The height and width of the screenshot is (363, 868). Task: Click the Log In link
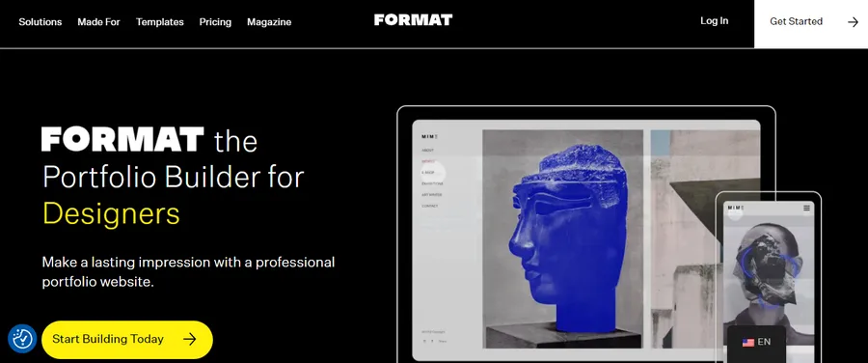(714, 21)
